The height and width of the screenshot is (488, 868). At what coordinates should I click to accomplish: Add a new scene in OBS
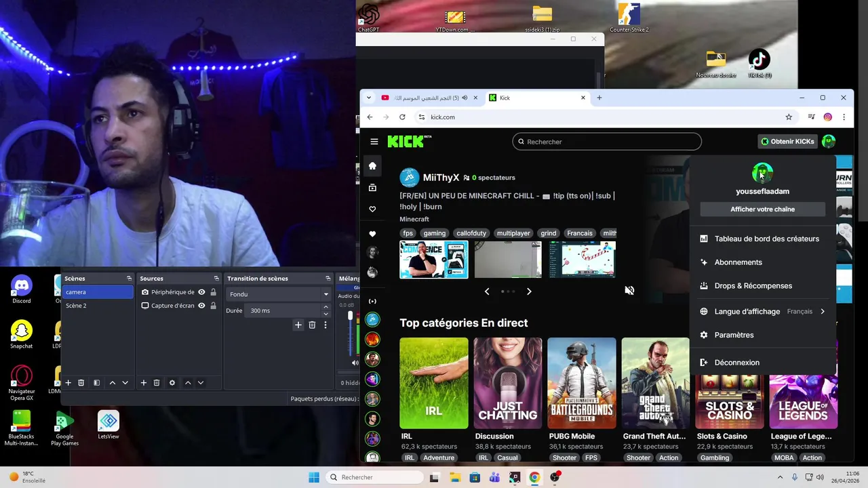pyautogui.click(x=68, y=383)
